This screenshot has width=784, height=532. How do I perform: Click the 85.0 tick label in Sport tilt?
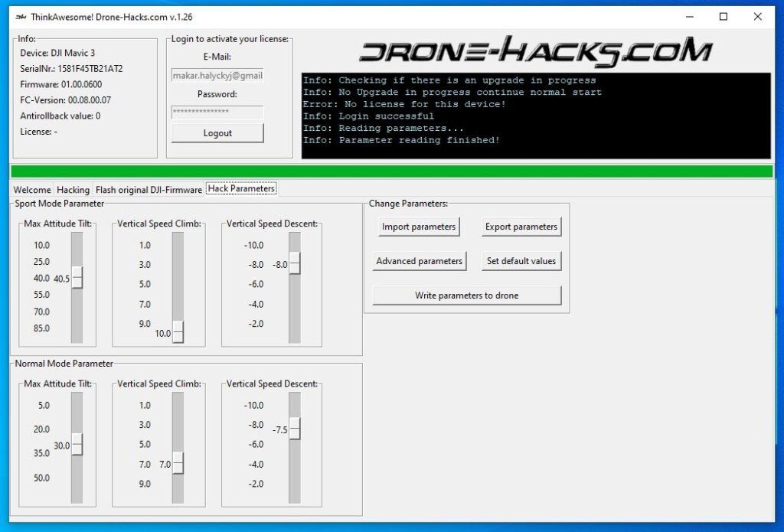click(41, 328)
